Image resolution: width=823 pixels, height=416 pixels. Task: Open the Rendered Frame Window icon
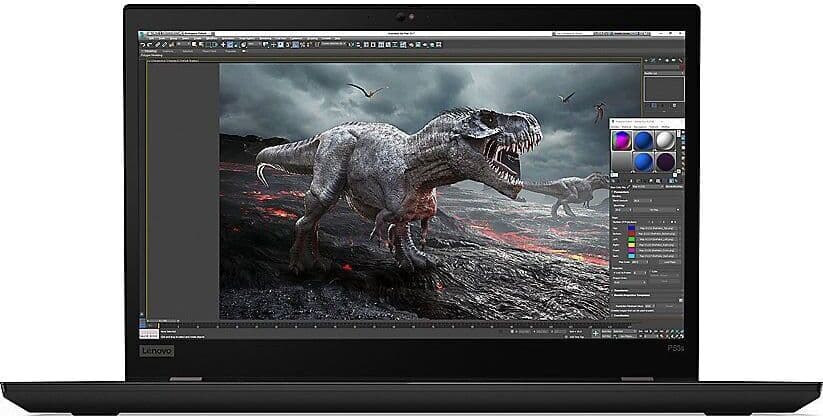418,45
